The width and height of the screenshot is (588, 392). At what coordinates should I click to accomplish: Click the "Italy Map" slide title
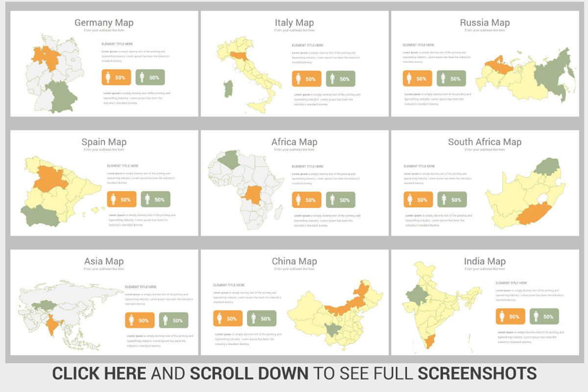[294, 23]
